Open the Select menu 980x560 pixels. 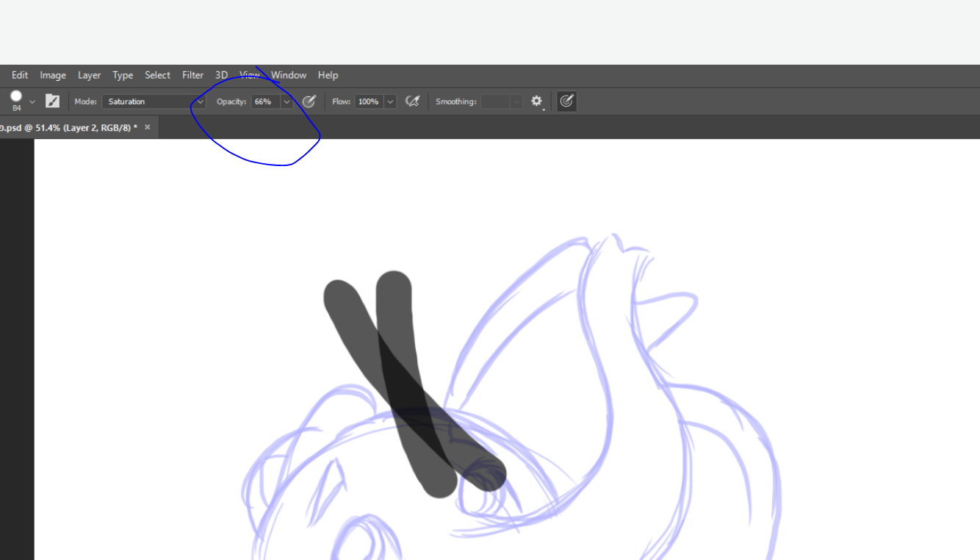click(157, 75)
